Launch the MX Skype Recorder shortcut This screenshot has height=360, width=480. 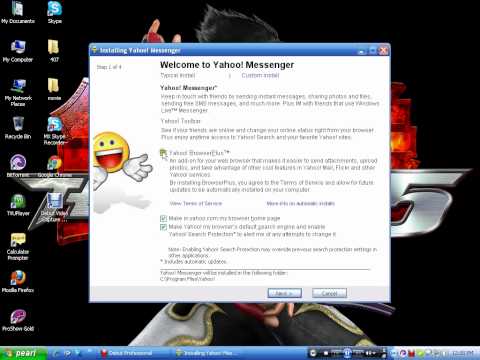55,131
